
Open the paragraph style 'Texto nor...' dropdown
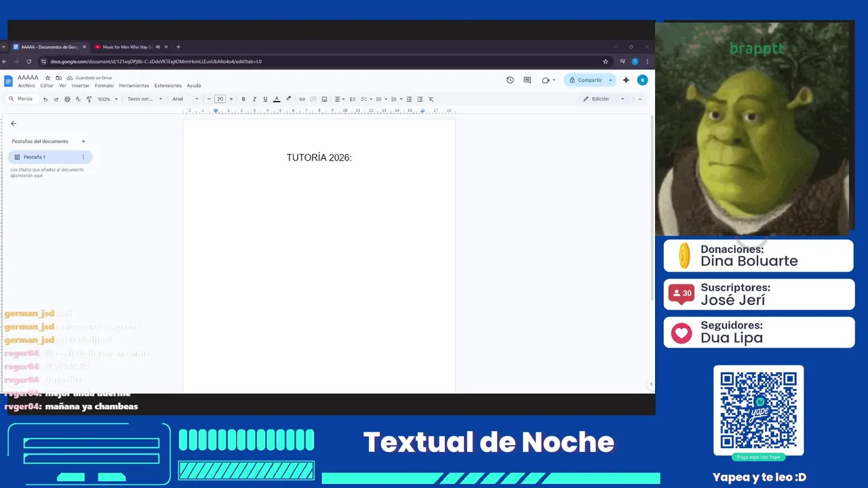click(144, 99)
